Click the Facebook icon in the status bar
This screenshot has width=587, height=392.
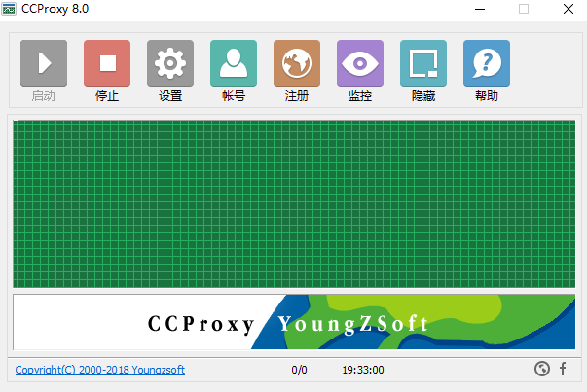(563, 369)
